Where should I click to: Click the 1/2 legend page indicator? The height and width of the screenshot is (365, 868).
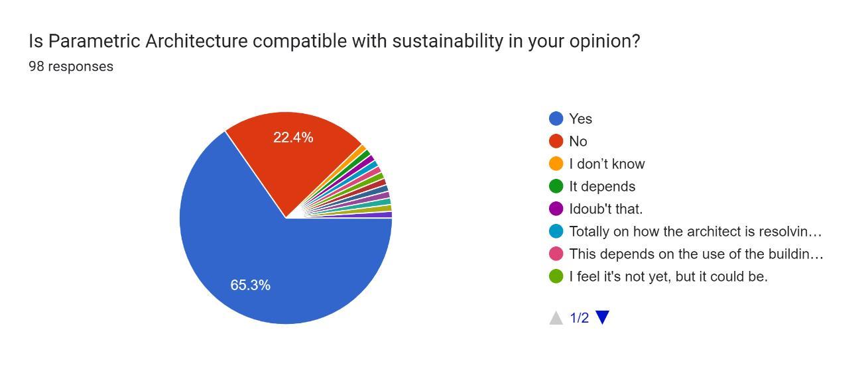click(579, 318)
